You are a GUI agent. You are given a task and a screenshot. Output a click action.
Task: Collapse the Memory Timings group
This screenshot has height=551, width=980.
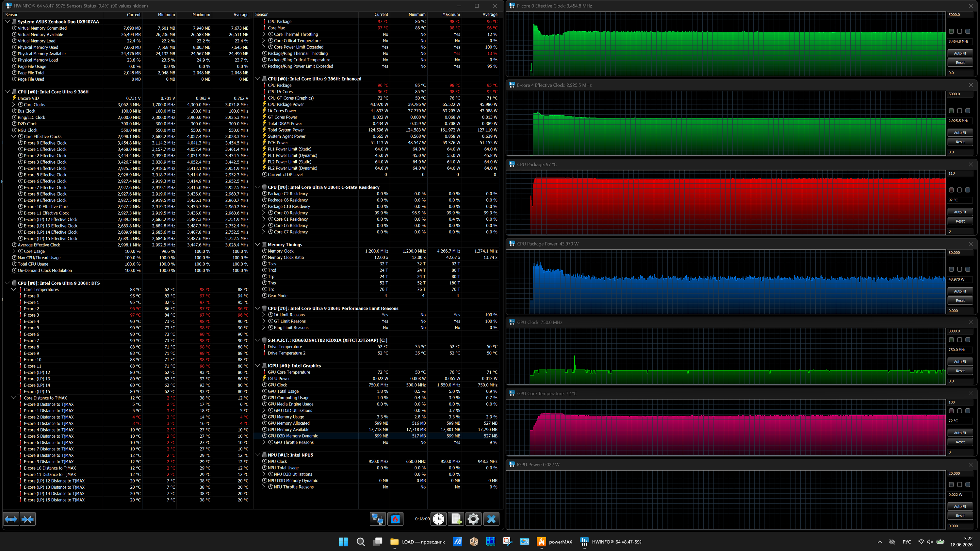click(257, 245)
